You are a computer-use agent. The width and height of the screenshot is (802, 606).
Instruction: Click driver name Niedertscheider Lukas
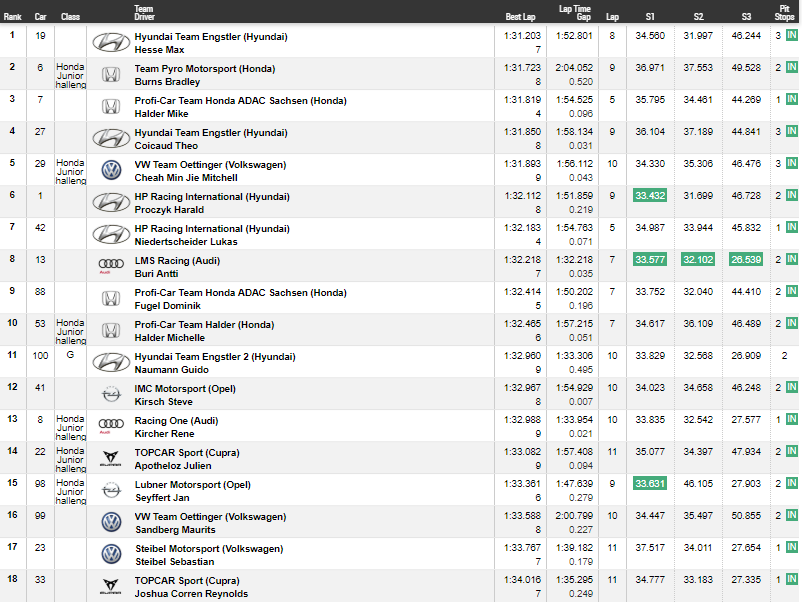pyautogui.click(x=186, y=242)
